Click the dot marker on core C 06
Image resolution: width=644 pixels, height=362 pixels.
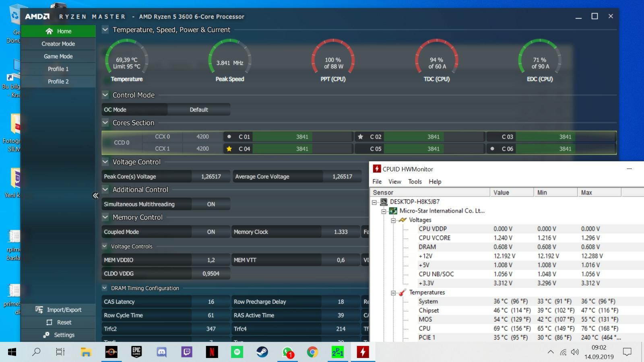492,149
